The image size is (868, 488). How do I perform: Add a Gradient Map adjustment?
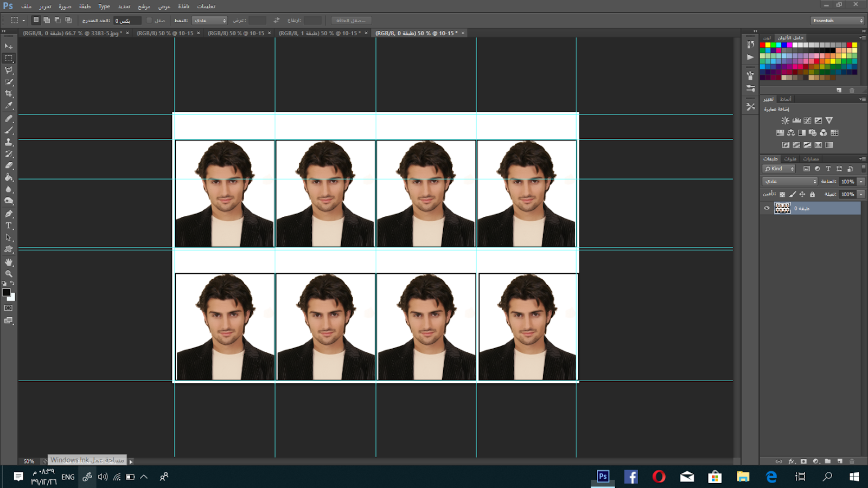click(x=829, y=145)
